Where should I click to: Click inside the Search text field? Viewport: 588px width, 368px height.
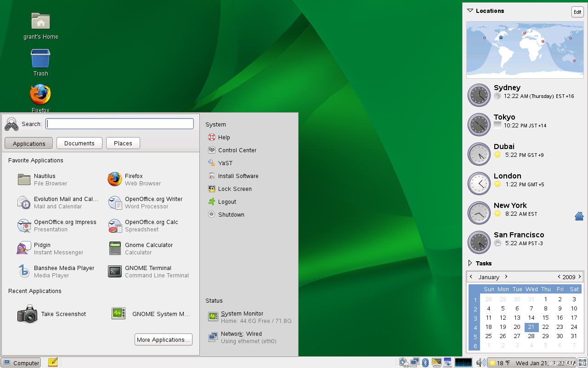(119, 124)
